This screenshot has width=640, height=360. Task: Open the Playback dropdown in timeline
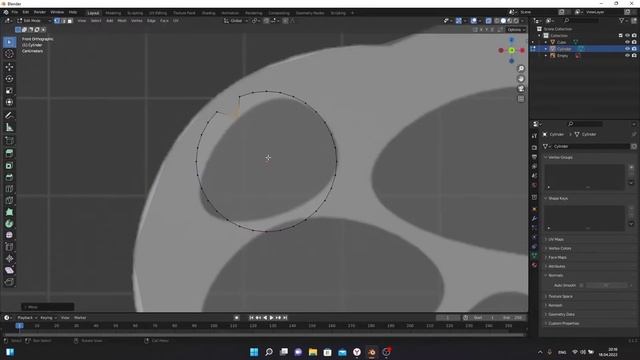click(27, 318)
